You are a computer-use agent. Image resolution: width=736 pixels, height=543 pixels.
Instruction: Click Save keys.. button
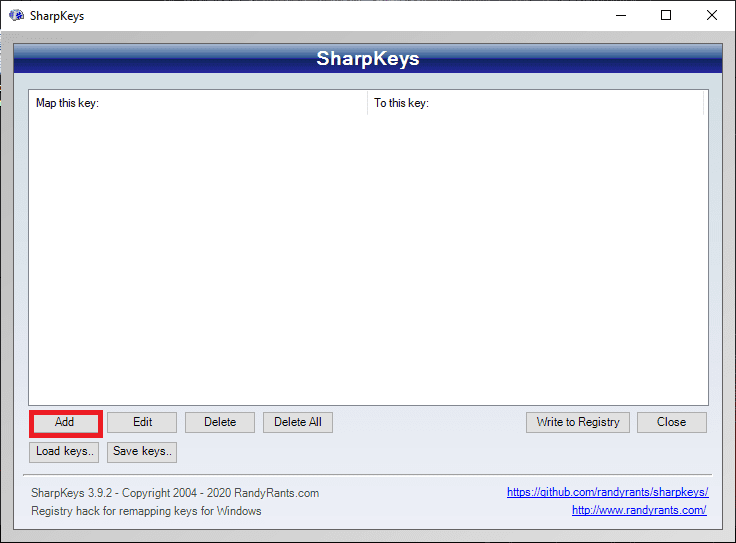click(x=142, y=452)
